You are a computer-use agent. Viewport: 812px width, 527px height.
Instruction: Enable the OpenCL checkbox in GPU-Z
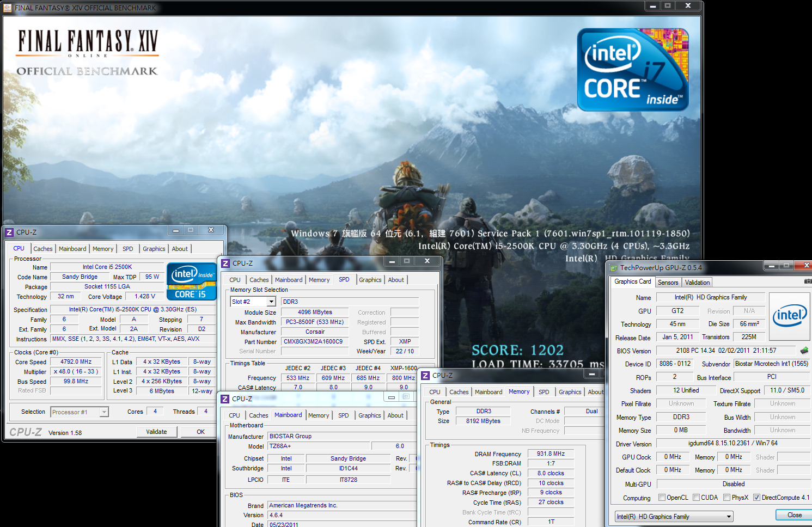click(662, 498)
